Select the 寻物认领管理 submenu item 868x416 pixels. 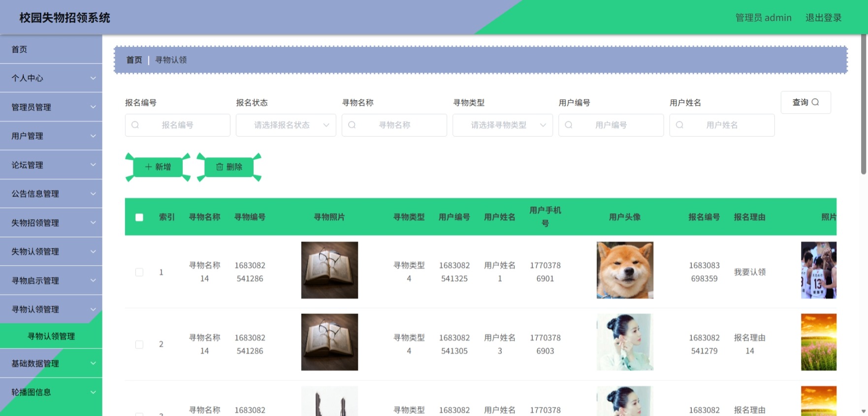51,336
